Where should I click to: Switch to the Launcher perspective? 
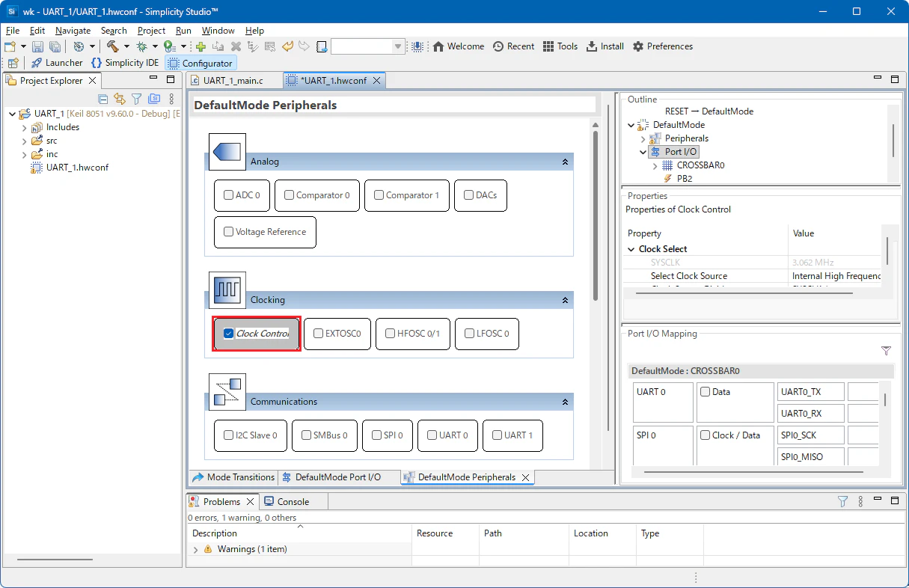pyautogui.click(x=57, y=63)
